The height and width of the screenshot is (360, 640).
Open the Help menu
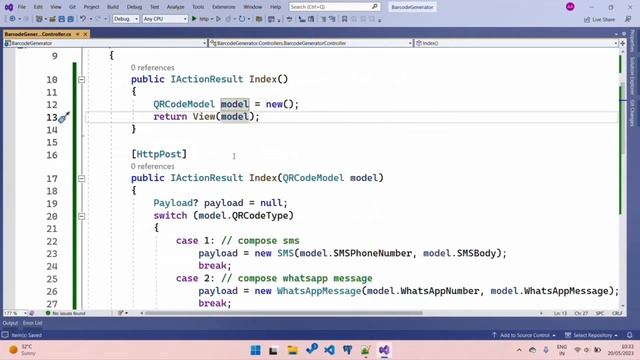[276, 7]
